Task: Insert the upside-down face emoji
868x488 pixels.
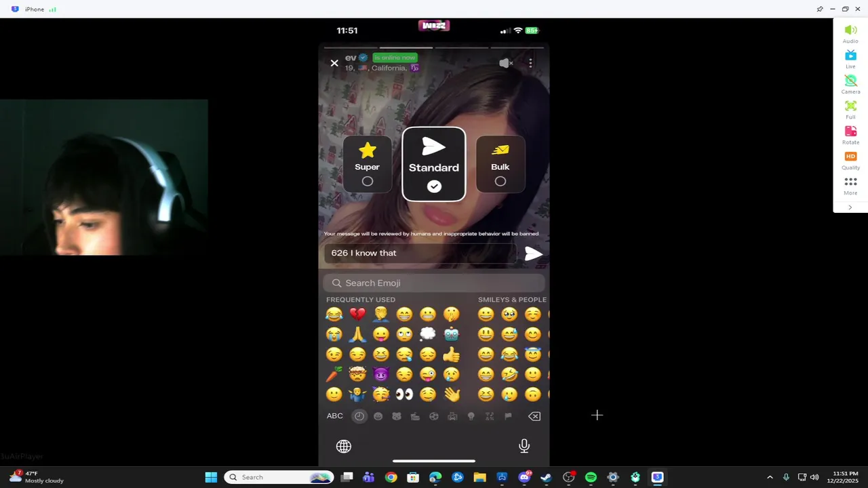Action: tap(533, 394)
